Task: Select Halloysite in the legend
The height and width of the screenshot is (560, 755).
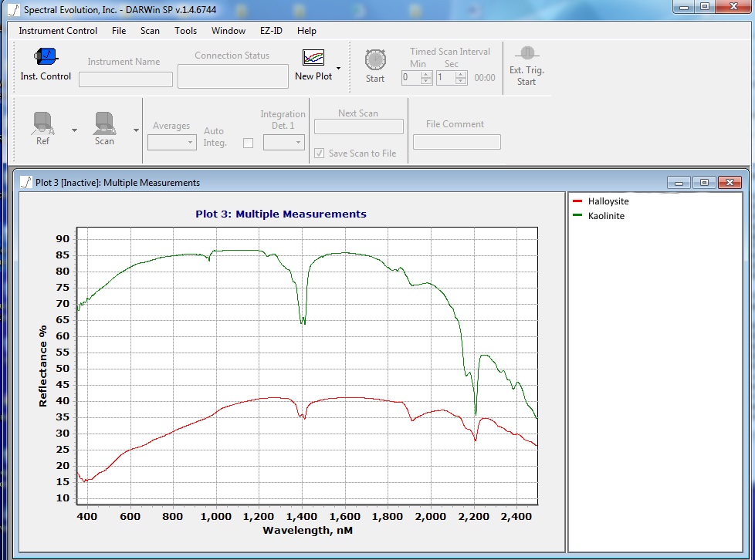Action: (x=608, y=201)
